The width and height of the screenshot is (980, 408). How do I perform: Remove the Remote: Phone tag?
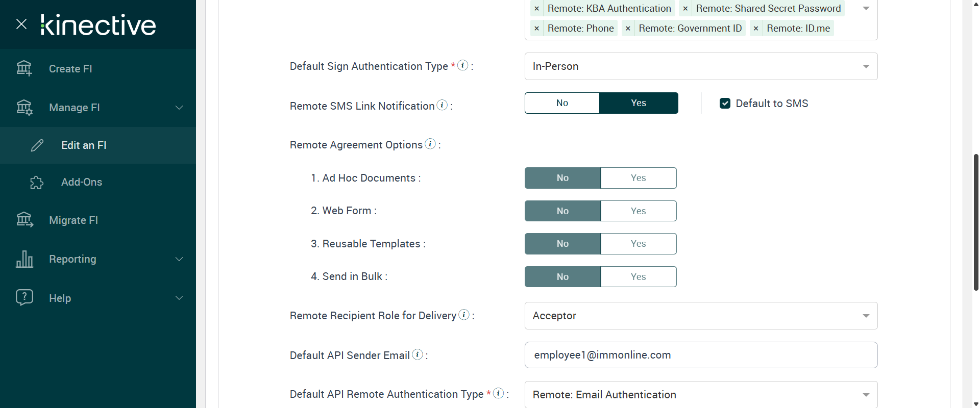point(537,29)
